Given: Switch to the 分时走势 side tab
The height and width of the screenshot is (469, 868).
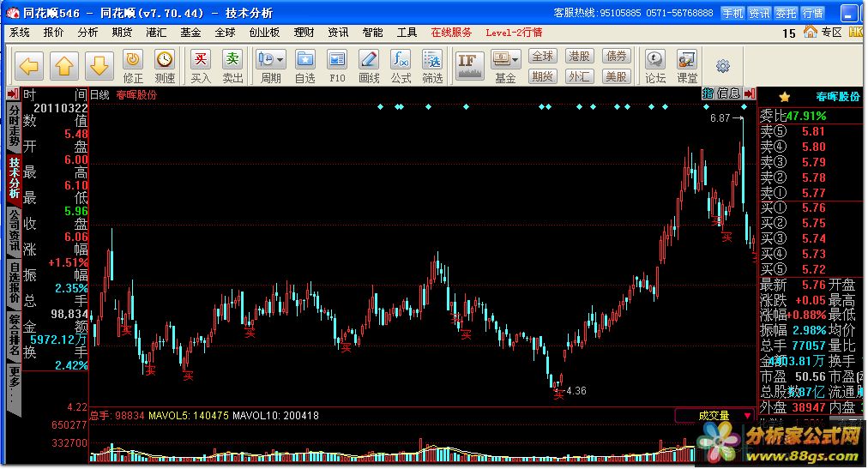Looking at the screenshot, I should tap(15, 127).
